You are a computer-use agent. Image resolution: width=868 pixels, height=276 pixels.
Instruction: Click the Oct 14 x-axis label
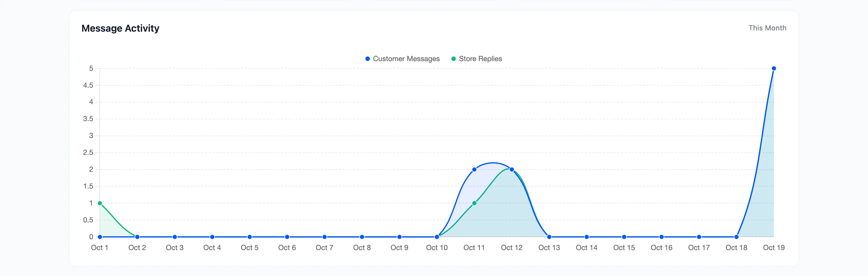pos(587,248)
